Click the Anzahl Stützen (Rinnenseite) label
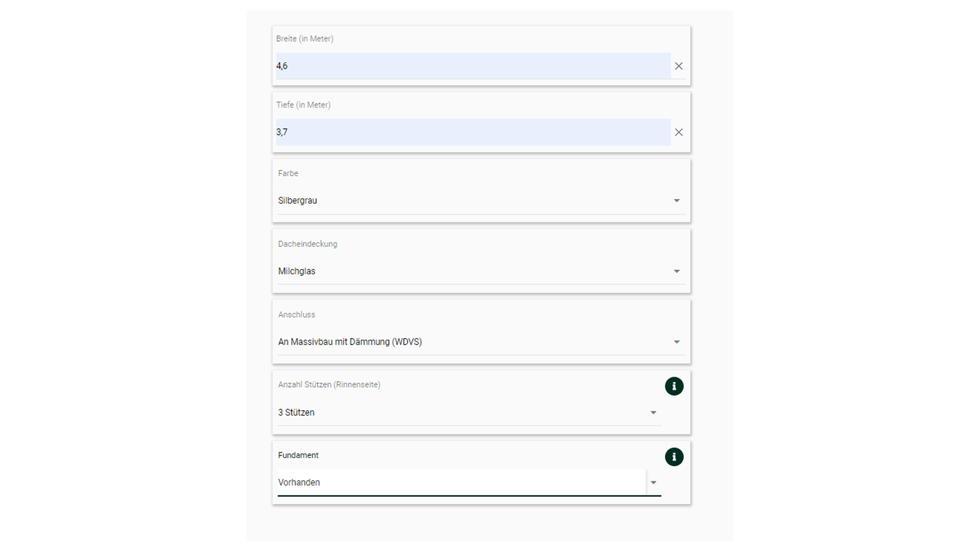The image size is (980, 551). [x=329, y=385]
